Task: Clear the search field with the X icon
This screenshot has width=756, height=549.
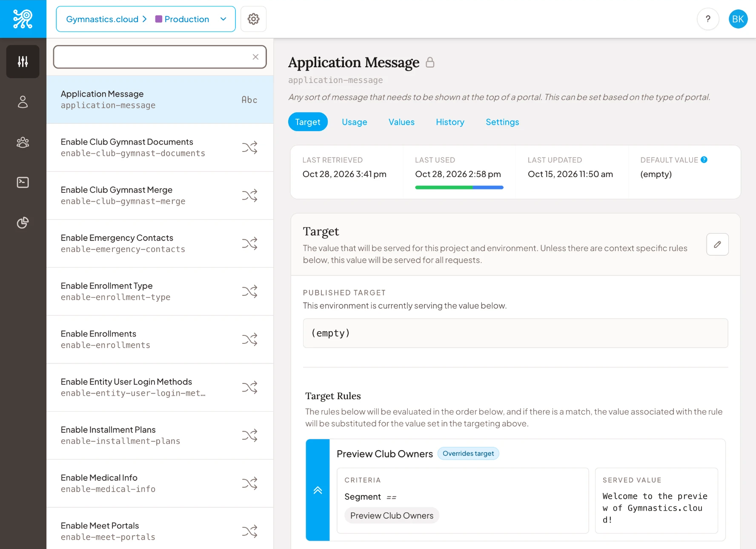Action: click(255, 57)
